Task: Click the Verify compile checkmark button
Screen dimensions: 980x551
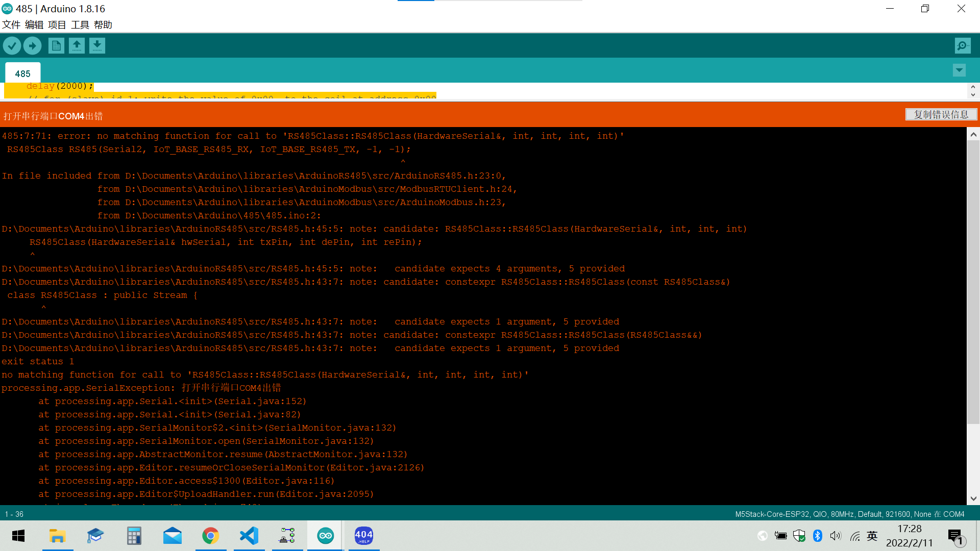Action: point(12,46)
